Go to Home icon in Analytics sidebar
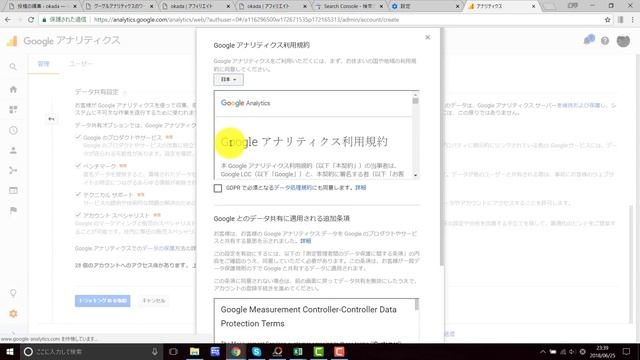 (13, 89)
